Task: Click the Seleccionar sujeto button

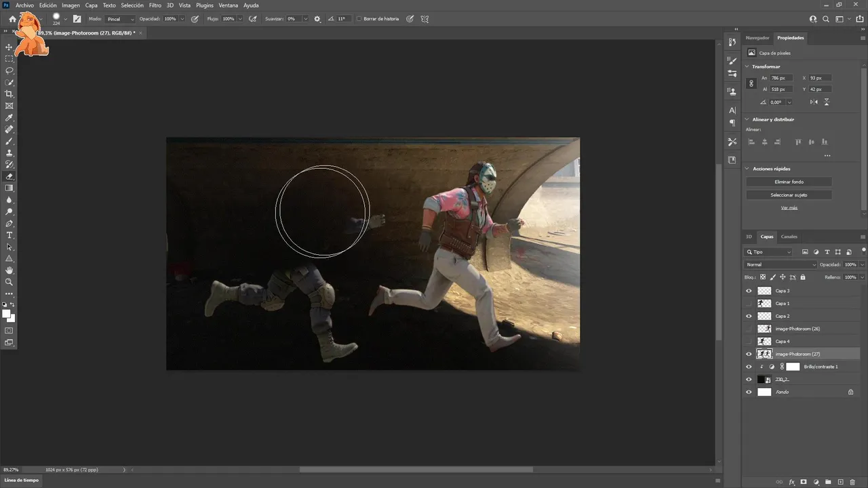Action: tap(789, 195)
